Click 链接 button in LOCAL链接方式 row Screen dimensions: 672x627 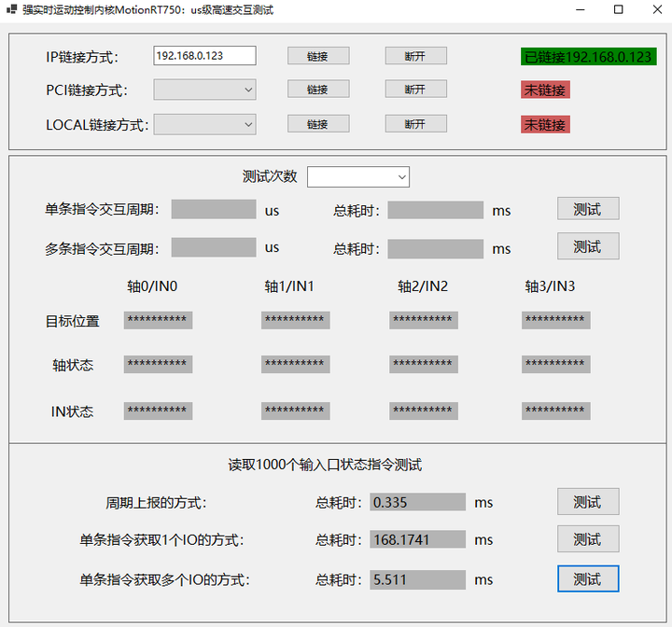[x=318, y=124]
